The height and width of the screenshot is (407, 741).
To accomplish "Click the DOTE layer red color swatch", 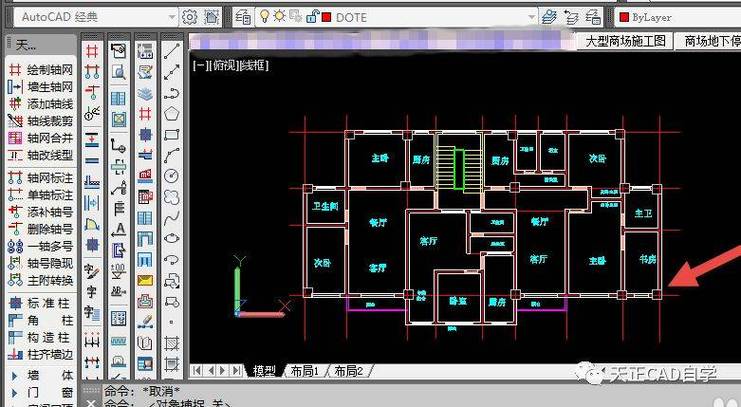I will (x=327, y=17).
